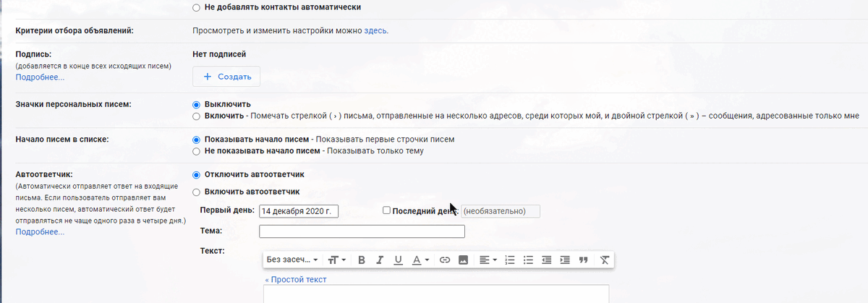Viewport: 868px width, 303px height.
Task: Select 'Включить' for personal mail indicators
Action: (197, 116)
